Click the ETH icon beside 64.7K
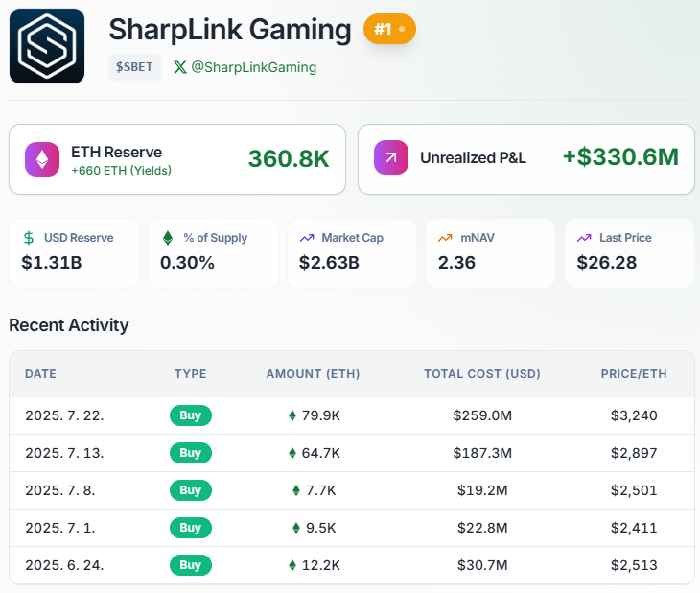Screen dimensions: 700x593 pyautogui.click(x=292, y=453)
